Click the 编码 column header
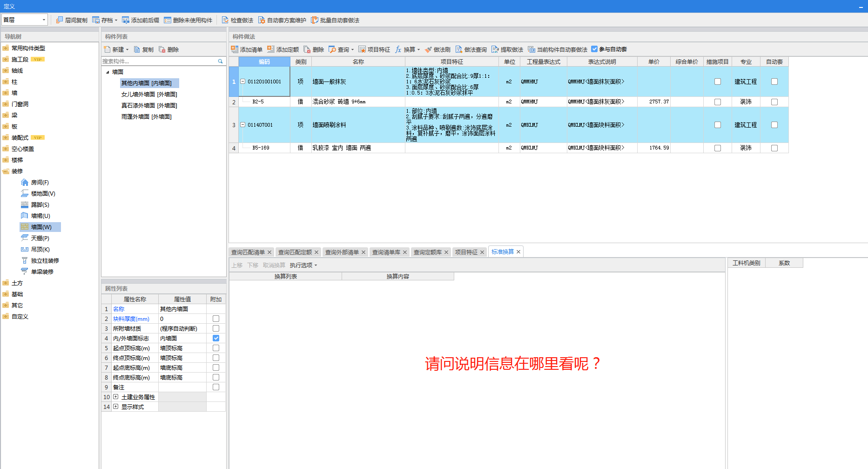Viewport: 868px width, 469px height. click(x=264, y=61)
